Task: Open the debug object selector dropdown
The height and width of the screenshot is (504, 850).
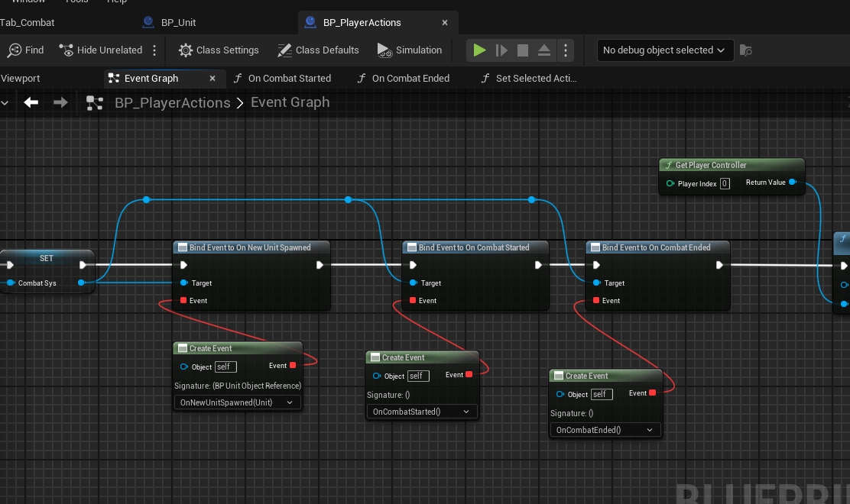Action: [665, 50]
